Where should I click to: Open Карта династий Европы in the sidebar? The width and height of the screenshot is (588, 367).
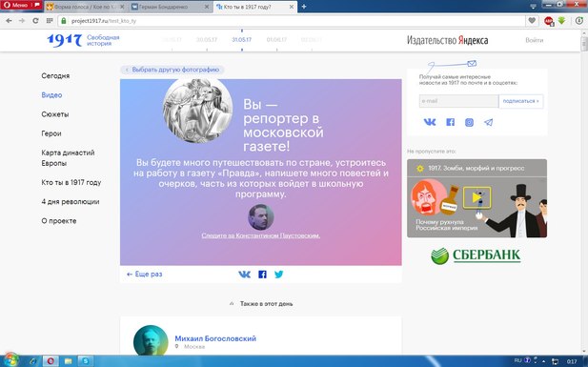coord(68,157)
